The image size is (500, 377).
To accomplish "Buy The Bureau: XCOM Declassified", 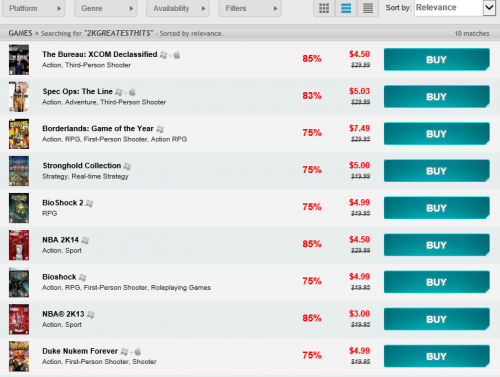I will [x=437, y=60].
